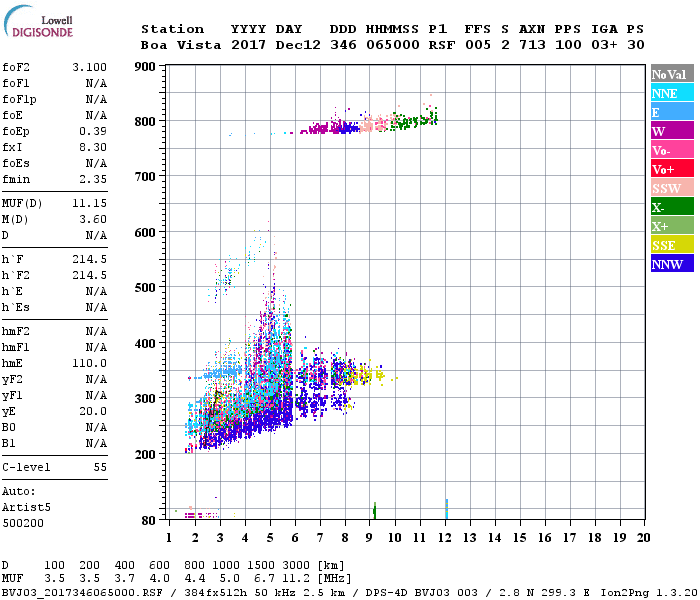Click the h`F value 214.5
This screenshot has height=600, width=700.
89,259
